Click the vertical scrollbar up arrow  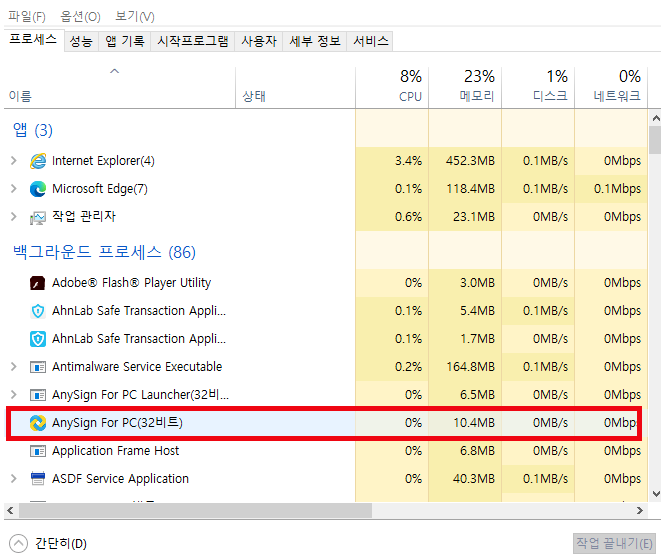point(656,118)
